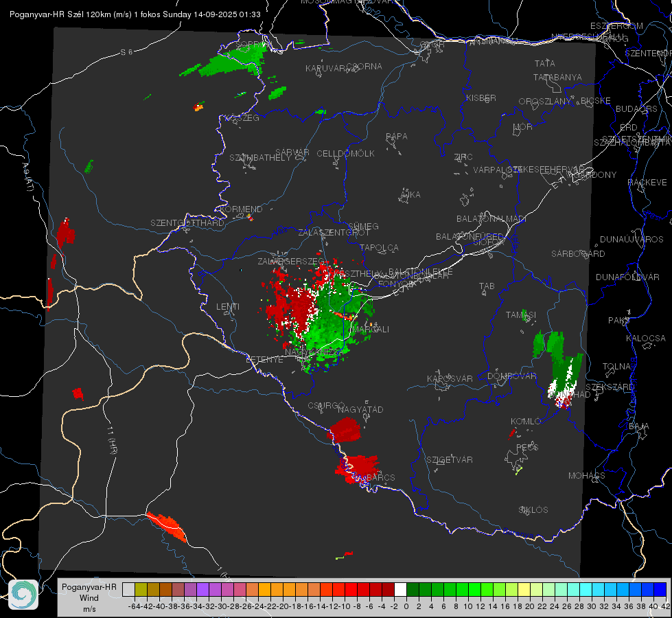Click the large green echo near SOPRON
Image resolution: width=672 pixels, height=618 pixels.
click(233, 60)
